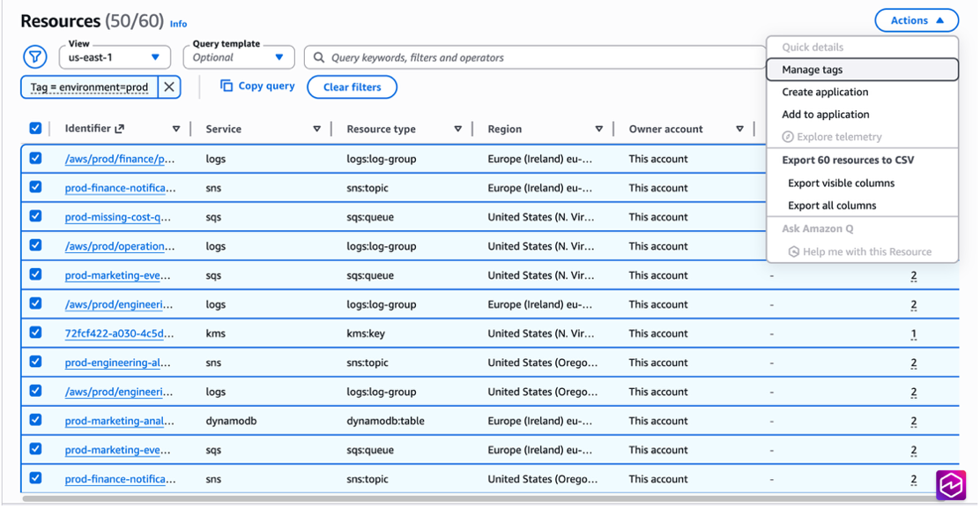
Task: Deselect the dynamodb:table resource row
Action: click(35, 420)
